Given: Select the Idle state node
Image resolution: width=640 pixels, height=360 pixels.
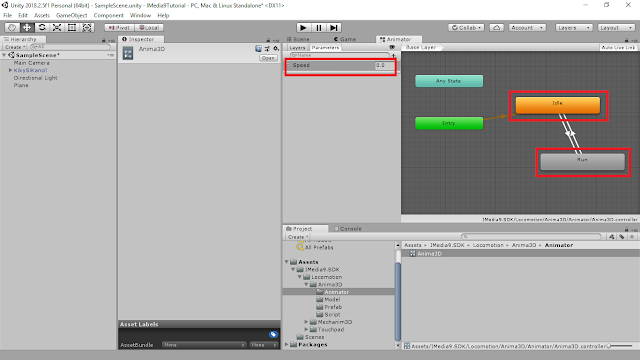Looking at the screenshot, I should [558, 105].
